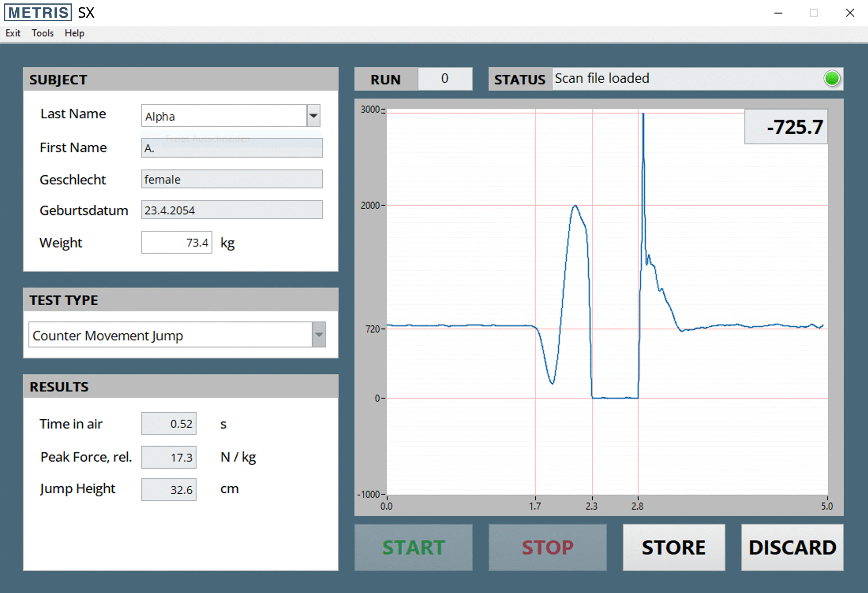The width and height of the screenshot is (868, 593).
Task: Store the current measurement
Action: point(673,547)
